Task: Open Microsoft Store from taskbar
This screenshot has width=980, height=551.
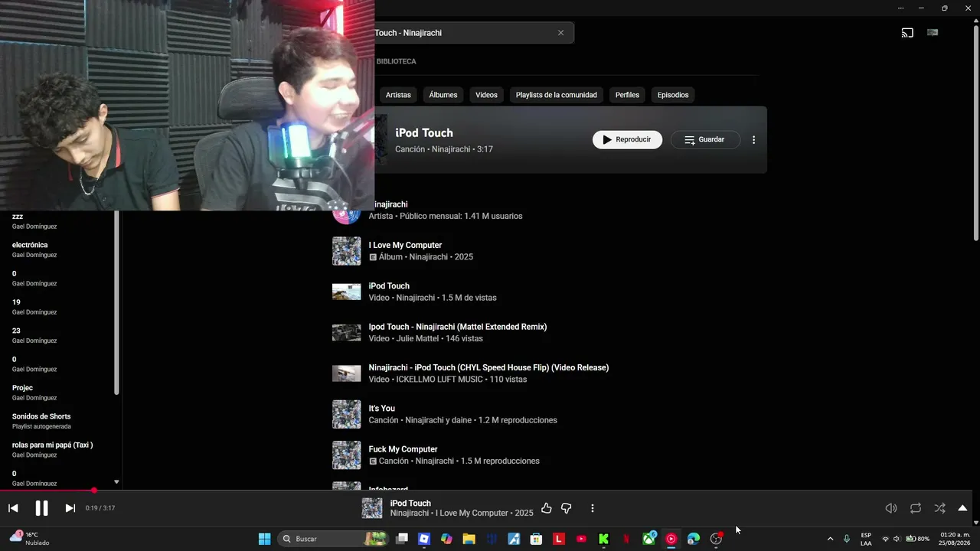Action: point(536,539)
